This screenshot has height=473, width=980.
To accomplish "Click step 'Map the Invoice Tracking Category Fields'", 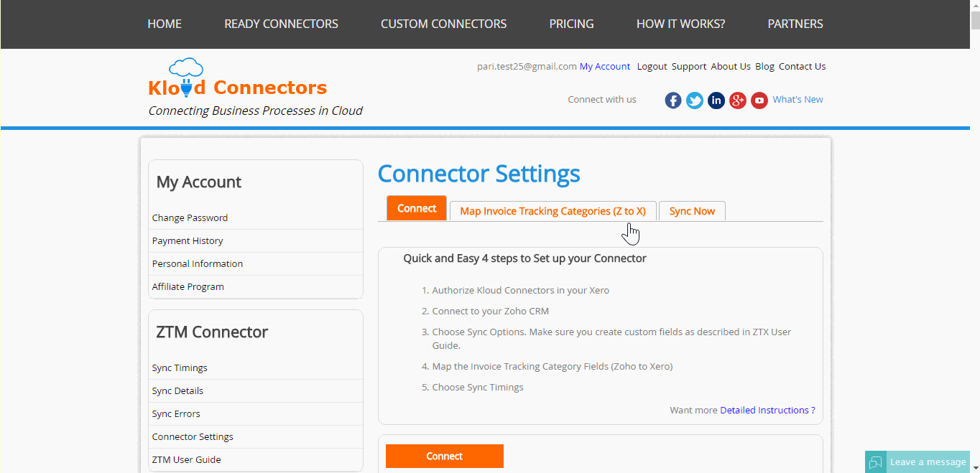I will pyautogui.click(x=552, y=367).
